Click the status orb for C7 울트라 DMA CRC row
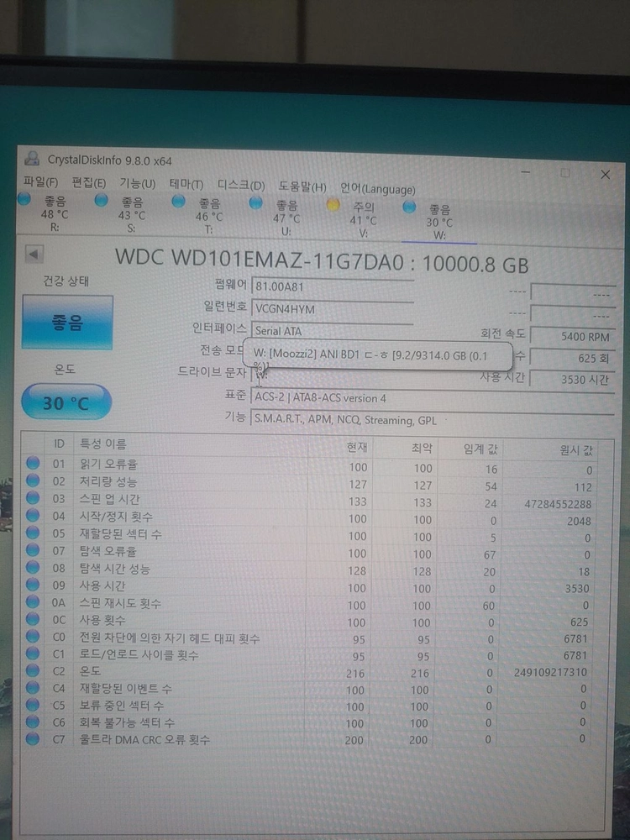Screen dimensions: 630x840 [x=33, y=738]
